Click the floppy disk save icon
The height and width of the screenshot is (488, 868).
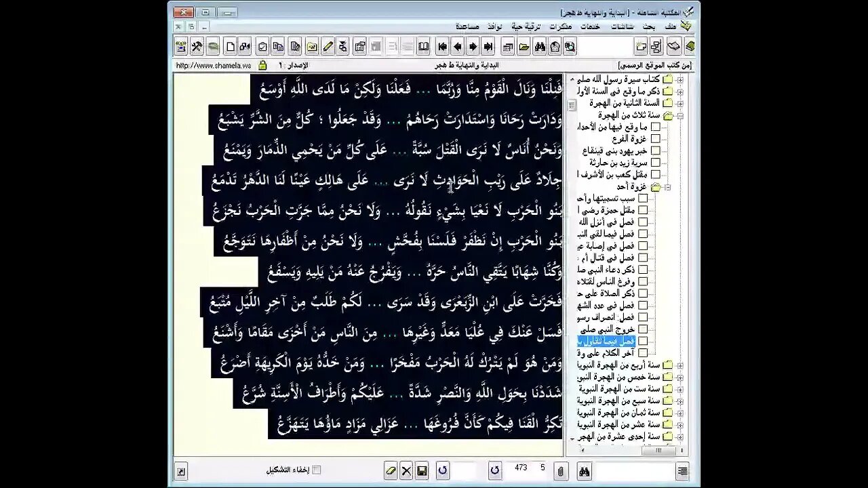[x=422, y=470]
